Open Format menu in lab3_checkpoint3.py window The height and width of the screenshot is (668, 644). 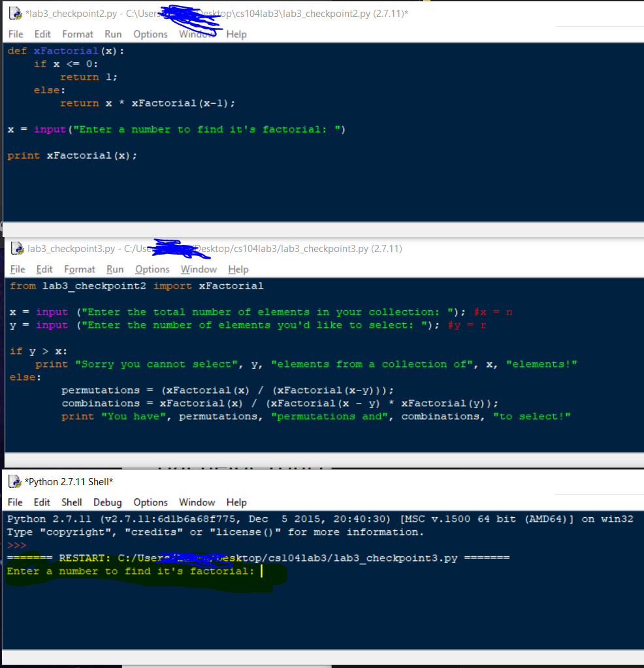(79, 269)
